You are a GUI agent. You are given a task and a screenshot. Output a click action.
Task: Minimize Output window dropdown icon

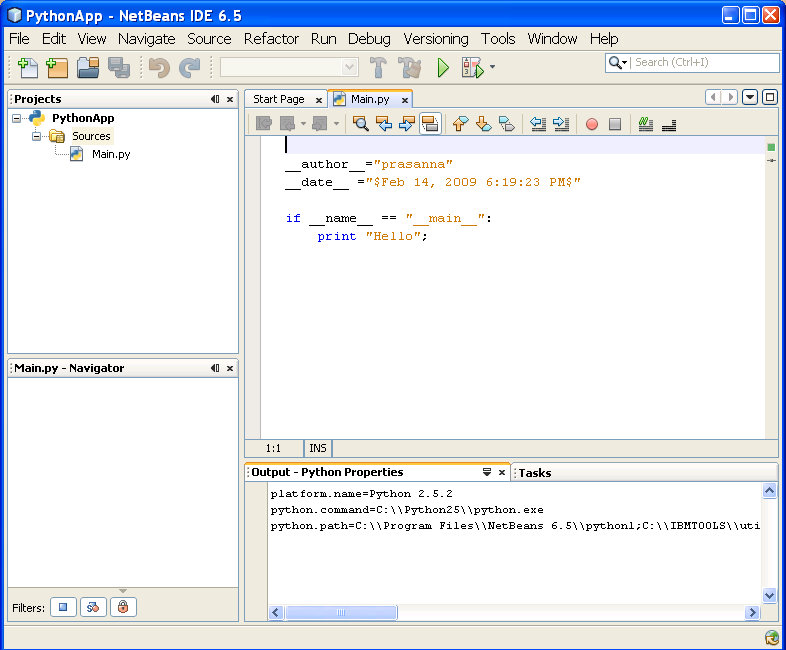486,472
